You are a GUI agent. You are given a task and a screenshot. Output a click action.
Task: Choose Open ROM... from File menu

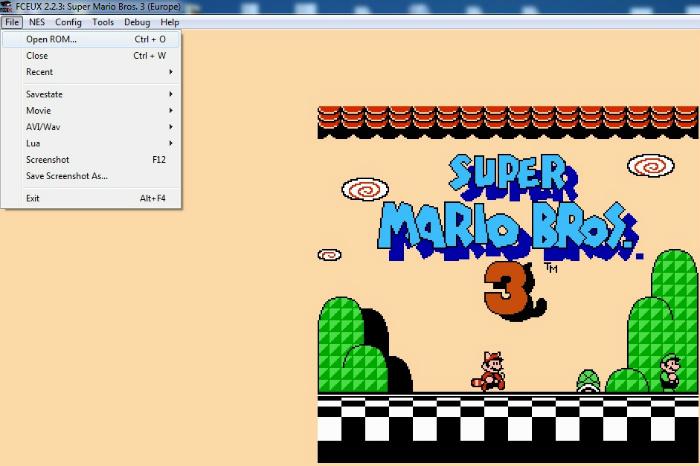pyautogui.click(x=91, y=39)
